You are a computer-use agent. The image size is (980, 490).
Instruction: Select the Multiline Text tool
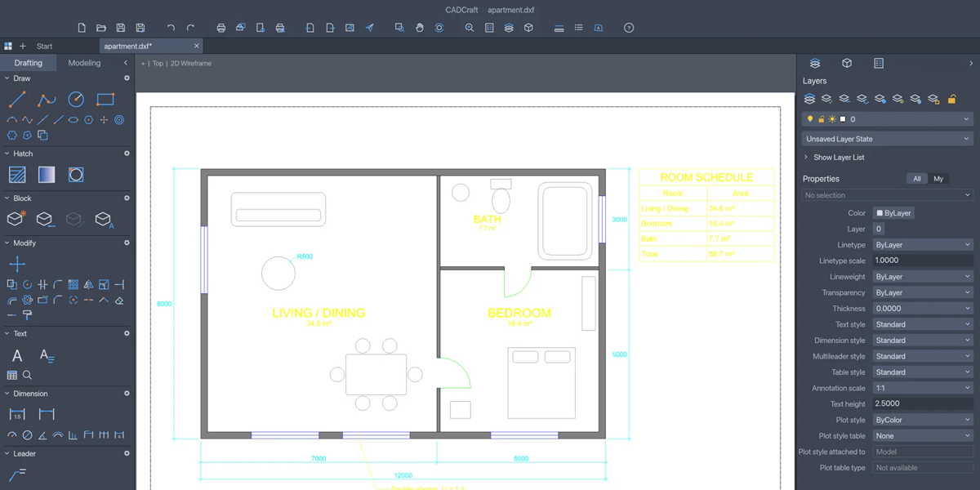47,355
